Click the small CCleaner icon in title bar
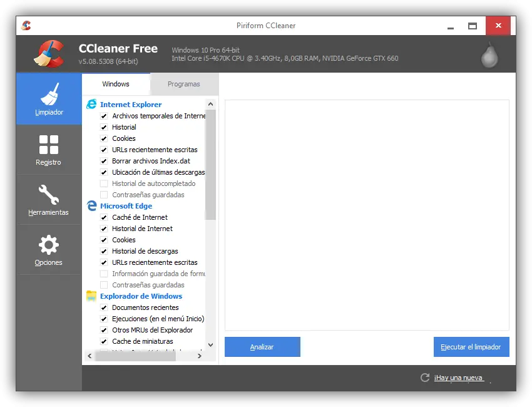The image size is (532, 407). click(26, 26)
